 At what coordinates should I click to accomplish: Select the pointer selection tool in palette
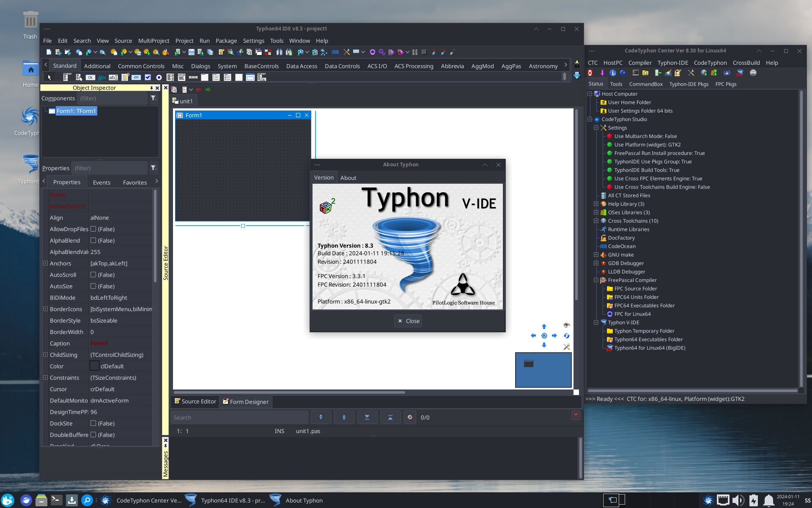pyautogui.click(x=49, y=77)
